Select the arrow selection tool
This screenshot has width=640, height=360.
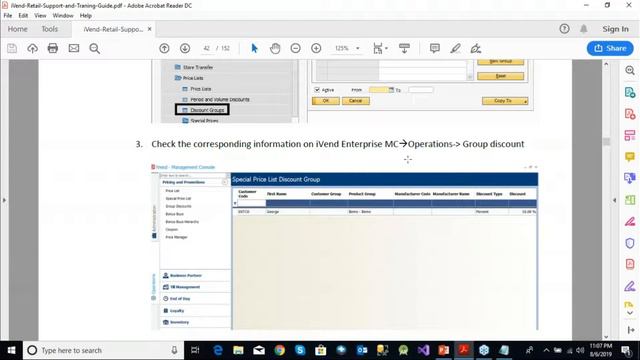[254, 48]
